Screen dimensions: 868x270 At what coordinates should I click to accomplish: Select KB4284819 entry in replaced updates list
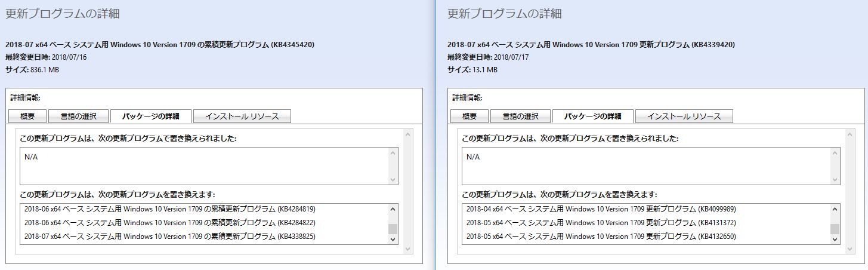170,210
